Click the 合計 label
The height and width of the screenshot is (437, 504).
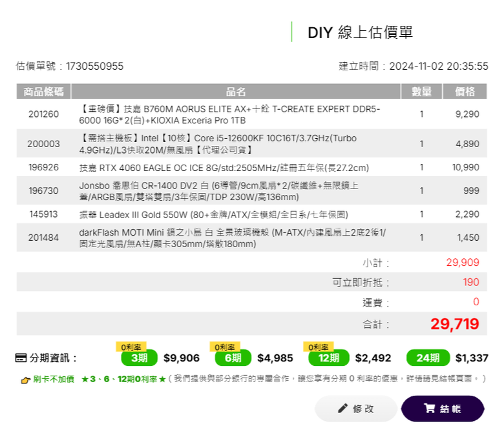(376, 325)
